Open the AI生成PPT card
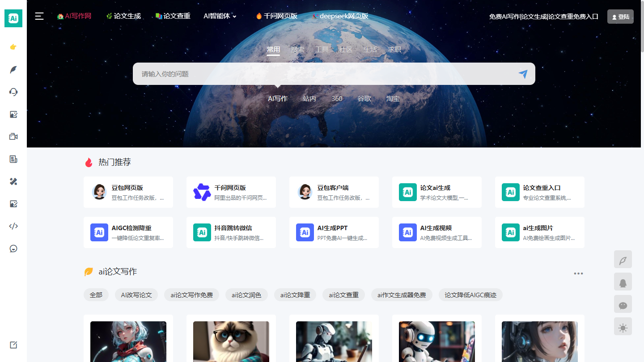This screenshot has height=362, width=644. tap(334, 232)
